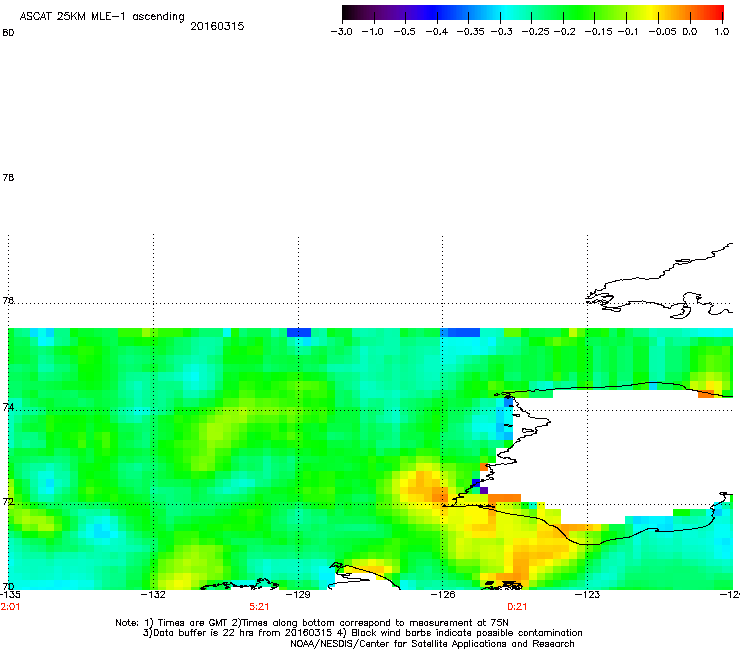Viewport: 740px width, 650px height.
Task: Click the 'ASCAT 25KM MLE-1 ascending' title
Action: pos(102,17)
